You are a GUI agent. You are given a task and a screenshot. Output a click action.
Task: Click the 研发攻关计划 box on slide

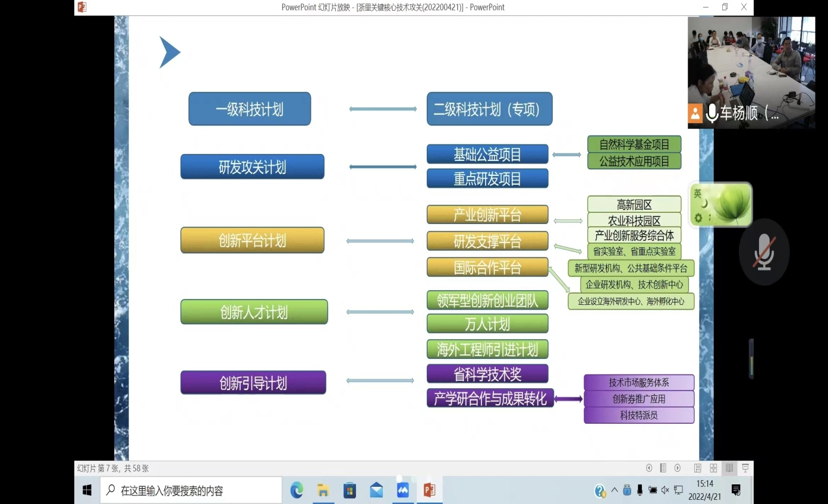pyautogui.click(x=252, y=167)
